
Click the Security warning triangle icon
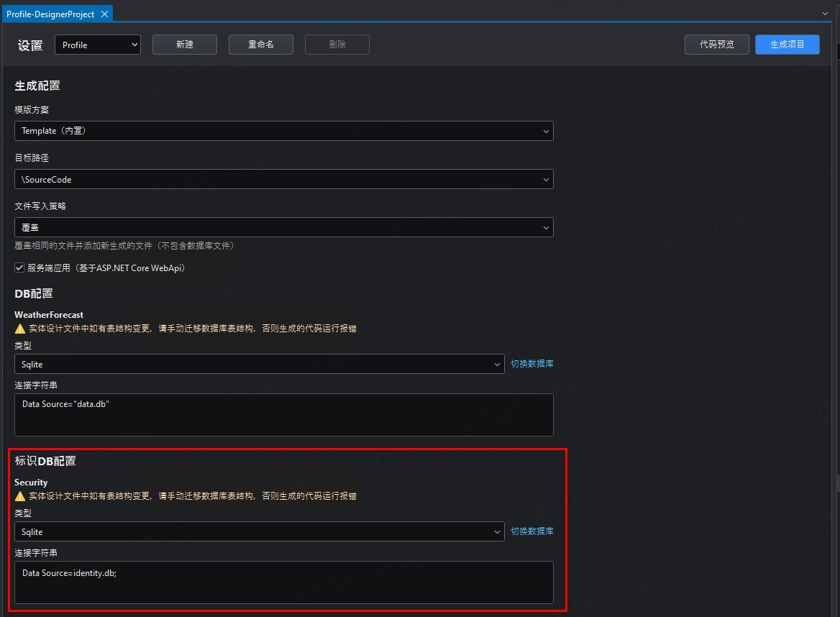click(20, 496)
